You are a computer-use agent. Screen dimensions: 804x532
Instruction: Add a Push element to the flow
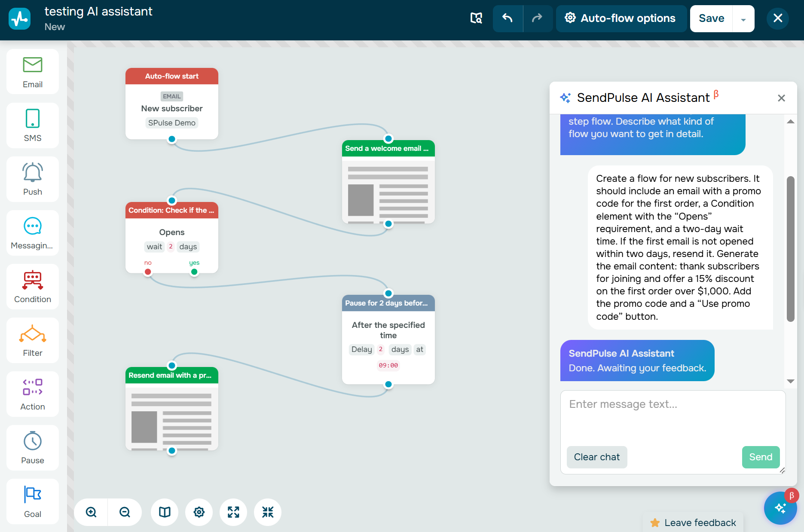(32, 179)
